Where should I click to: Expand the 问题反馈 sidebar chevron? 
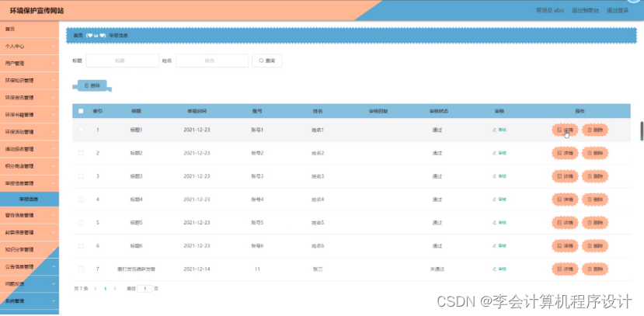54,284
